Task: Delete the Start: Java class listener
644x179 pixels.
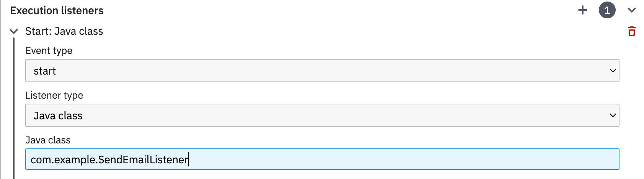Action: pos(632,31)
